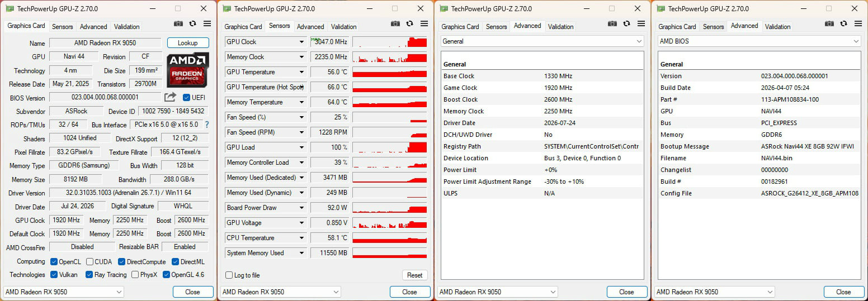This screenshot has width=868, height=301.
Task: Toggle DirectCompute checkbox
Action: point(122,262)
